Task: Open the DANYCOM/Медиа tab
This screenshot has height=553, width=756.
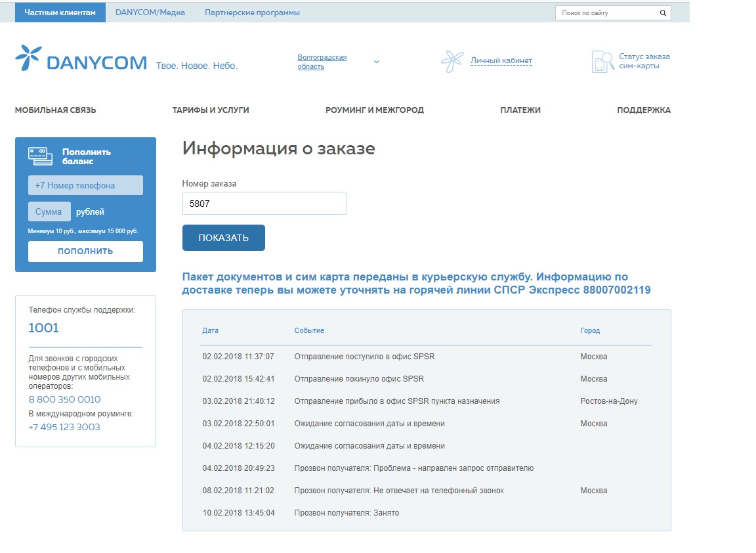Action: pyautogui.click(x=150, y=12)
